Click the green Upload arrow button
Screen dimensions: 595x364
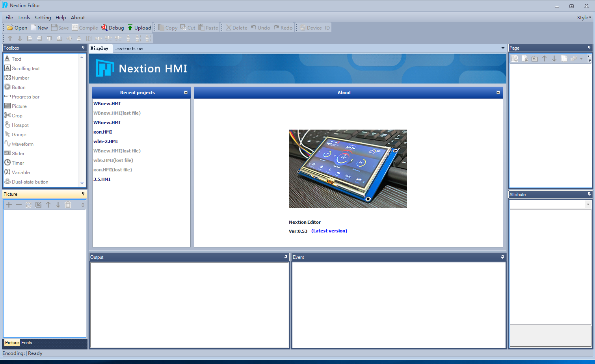click(x=139, y=28)
